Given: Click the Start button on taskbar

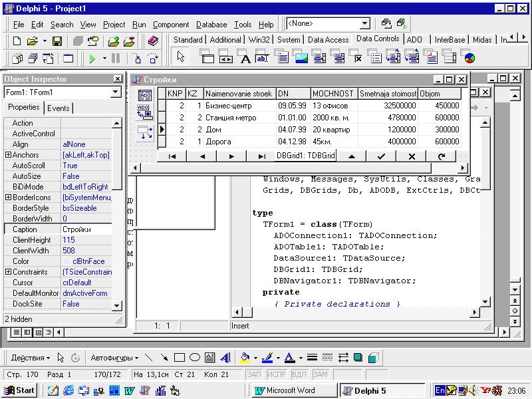Looking at the screenshot, I should [x=19, y=390].
